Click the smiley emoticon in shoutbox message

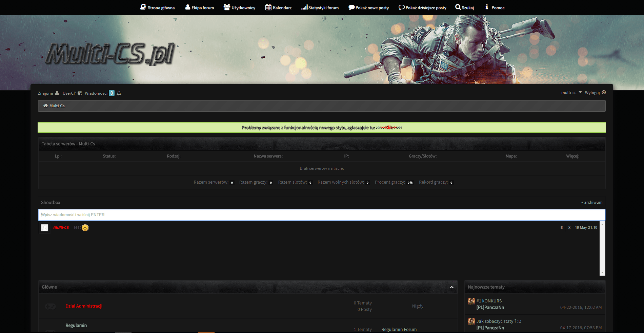85,228
